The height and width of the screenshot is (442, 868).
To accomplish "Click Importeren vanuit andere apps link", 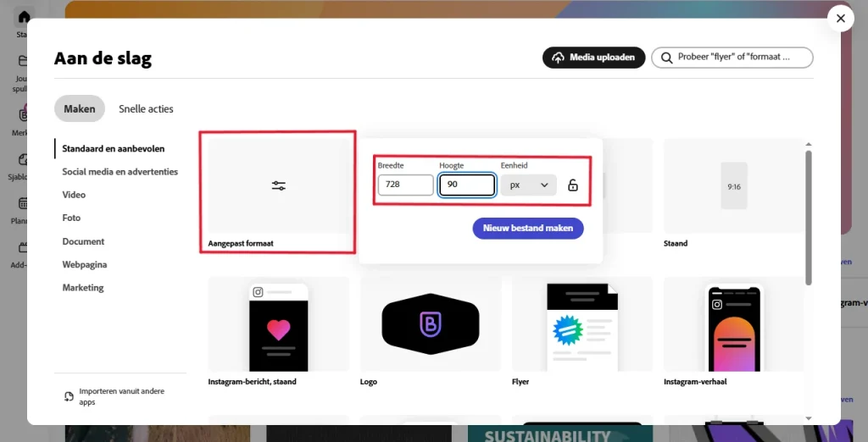I will pyautogui.click(x=122, y=396).
